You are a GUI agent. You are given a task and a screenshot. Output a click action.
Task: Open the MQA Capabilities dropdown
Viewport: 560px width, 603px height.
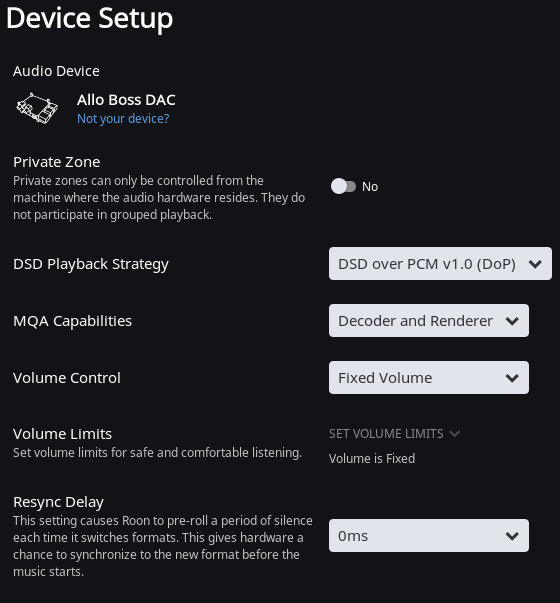click(428, 321)
